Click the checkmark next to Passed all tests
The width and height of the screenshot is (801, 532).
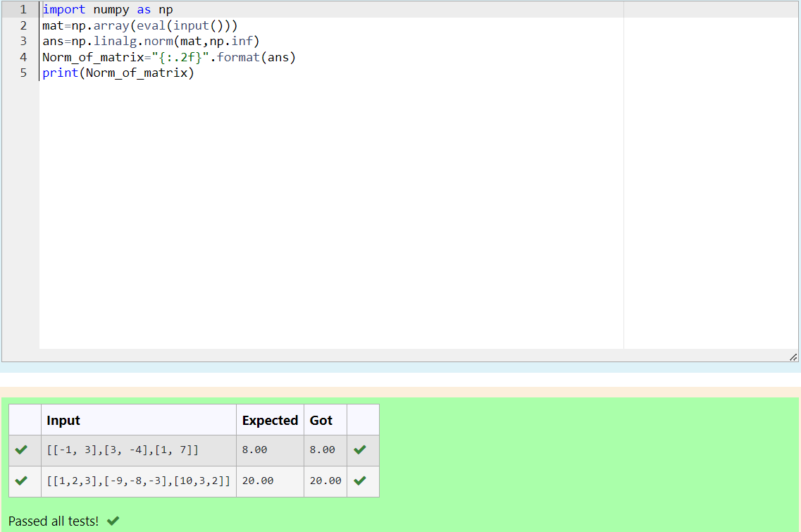tap(111, 522)
